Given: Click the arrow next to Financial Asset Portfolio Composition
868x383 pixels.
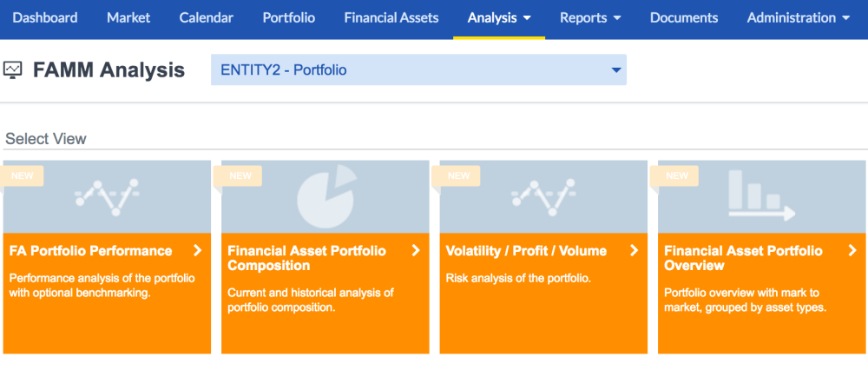Looking at the screenshot, I should [x=416, y=250].
